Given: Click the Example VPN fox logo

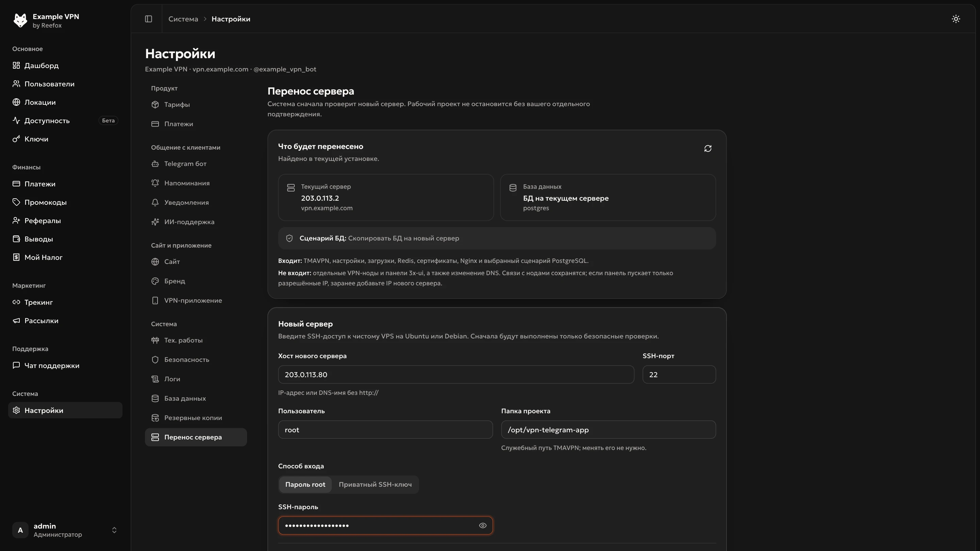Looking at the screenshot, I should coord(20,20).
